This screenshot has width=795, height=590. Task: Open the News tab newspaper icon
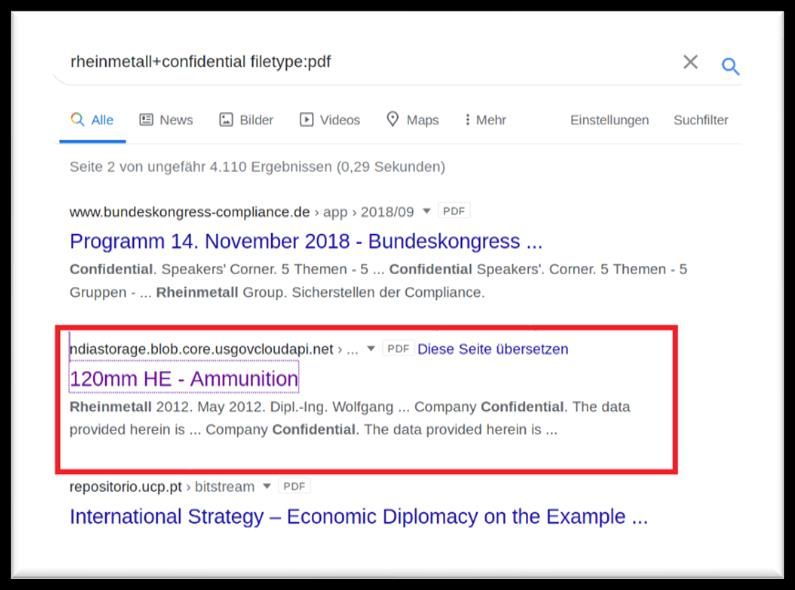pyautogui.click(x=147, y=120)
